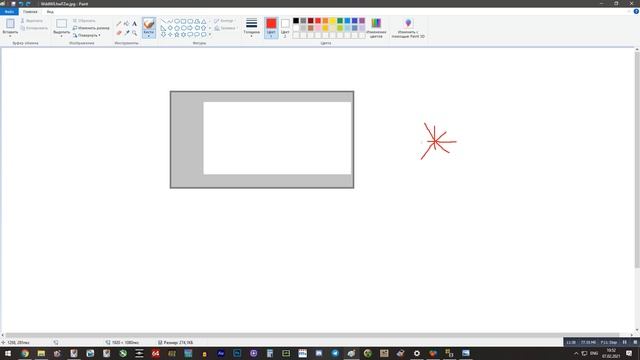The height and width of the screenshot is (360, 640).
Task: Pick the black color swatch
Action: pos(296,20)
